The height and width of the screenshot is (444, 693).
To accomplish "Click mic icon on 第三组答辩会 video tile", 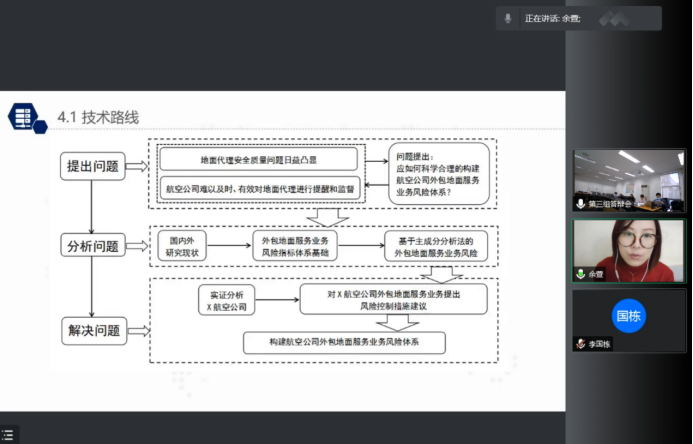I will pyautogui.click(x=580, y=204).
